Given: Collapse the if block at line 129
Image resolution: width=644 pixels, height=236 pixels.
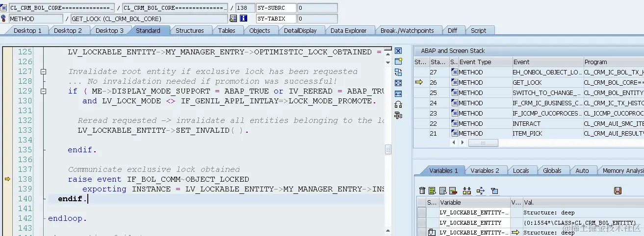Looking at the screenshot, I should (x=43, y=91).
